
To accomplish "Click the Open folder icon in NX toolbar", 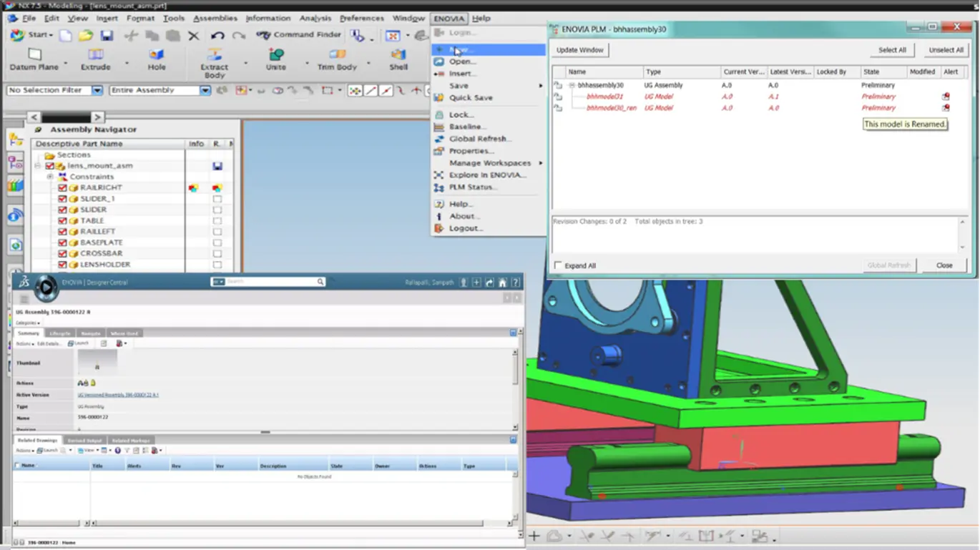I will click(86, 35).
